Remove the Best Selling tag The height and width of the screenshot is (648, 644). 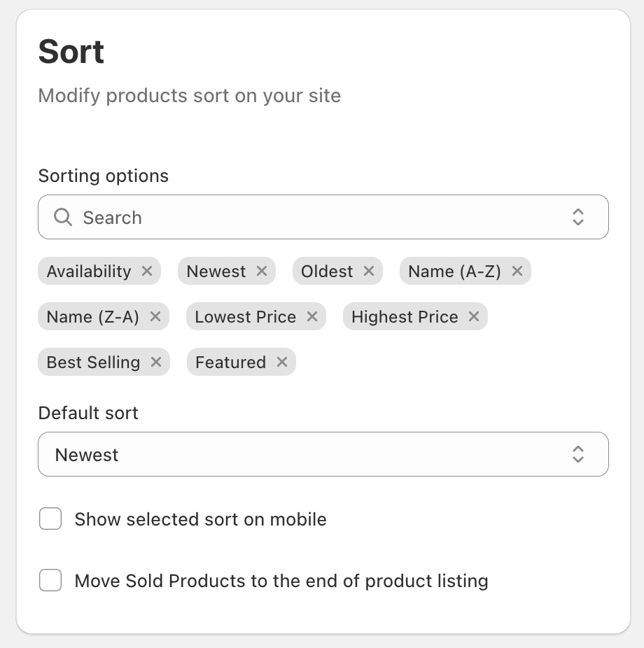point(156,362)
